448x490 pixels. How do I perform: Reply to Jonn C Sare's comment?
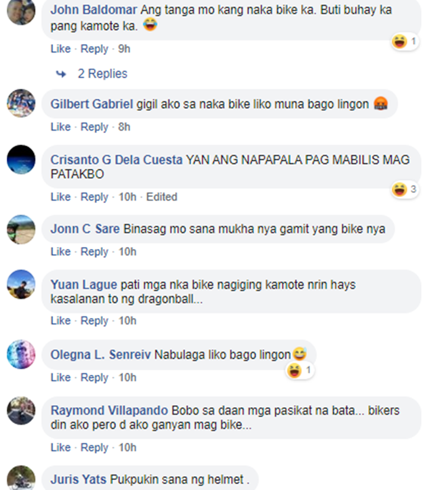tap(94, 251)
